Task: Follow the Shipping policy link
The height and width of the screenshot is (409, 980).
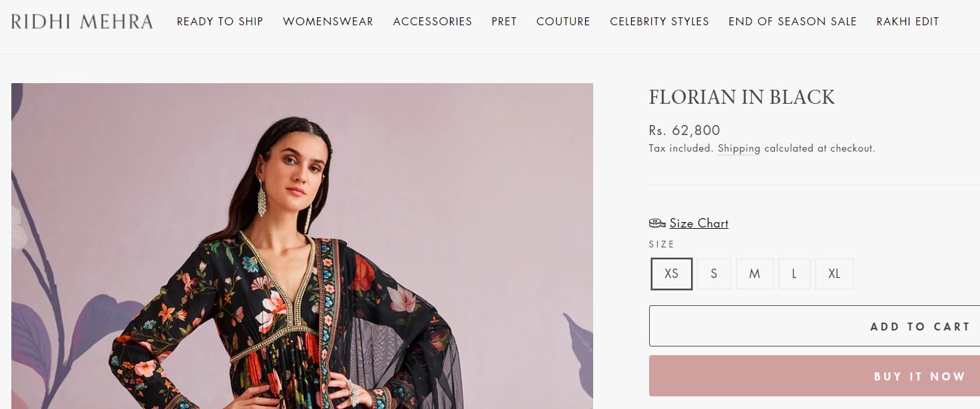Action: pos(738,148)
